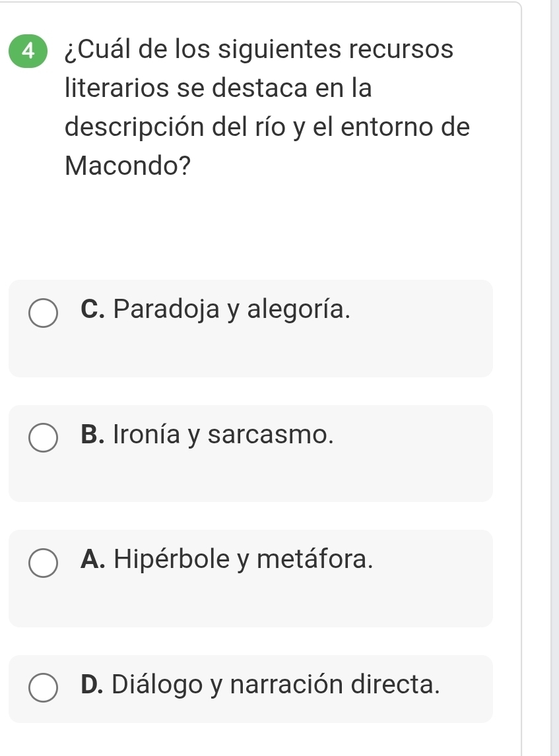559x756 pixels.
Task: Click the text "Hipérbole y metáfora."
Action: pos(245,559)
